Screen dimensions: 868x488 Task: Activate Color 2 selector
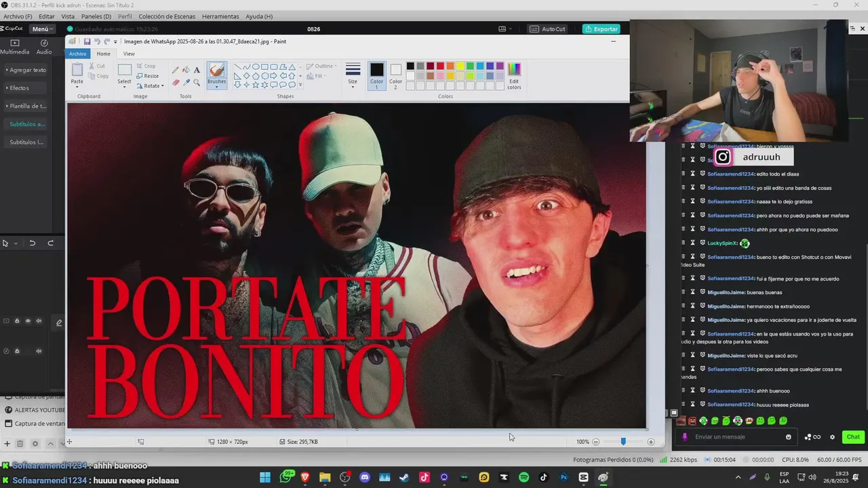coord(395,76)
